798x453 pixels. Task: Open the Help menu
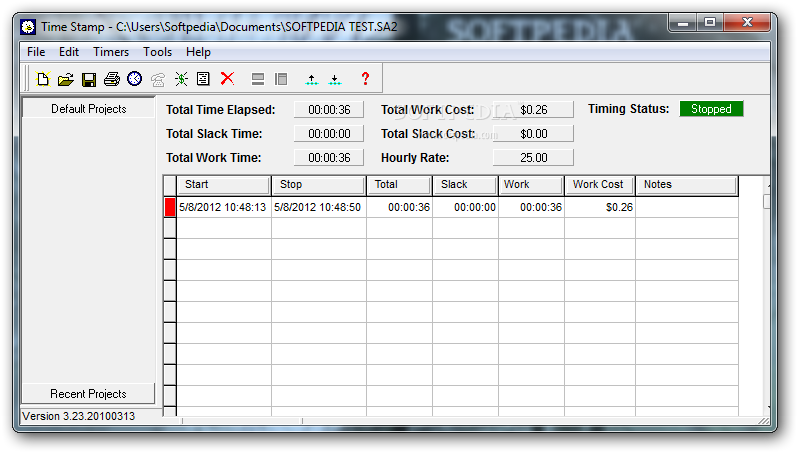198,52
